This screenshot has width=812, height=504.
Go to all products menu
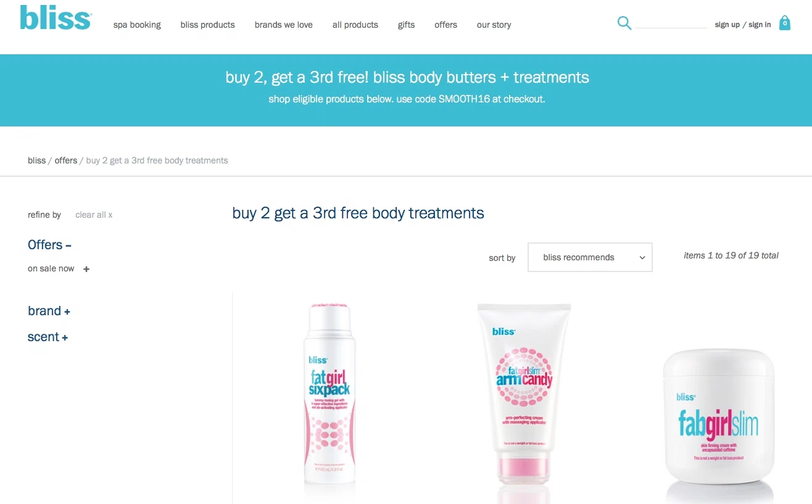point(355,25)
